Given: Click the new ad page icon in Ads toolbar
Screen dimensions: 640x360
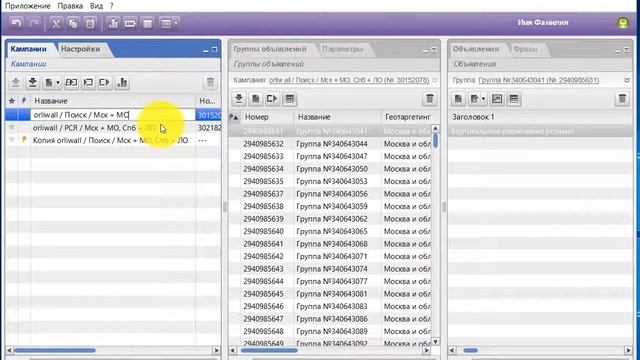Looking at the screenshot, I should pos(458,99).
